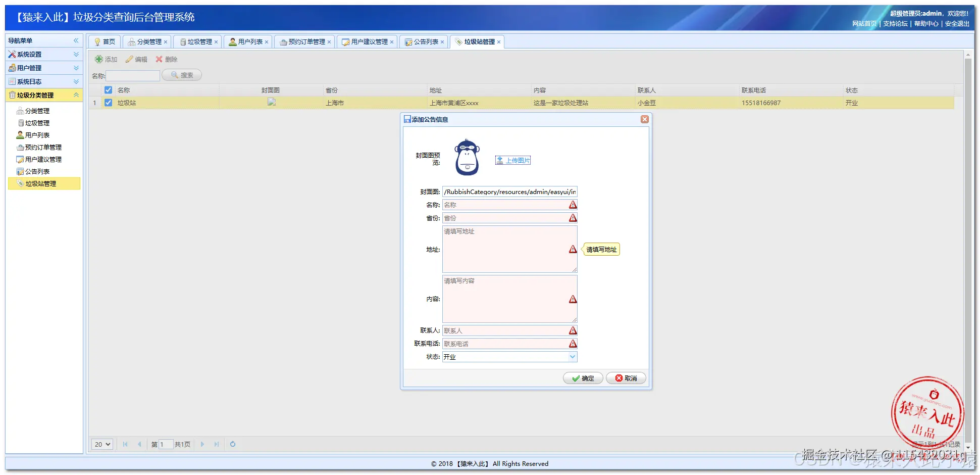Image resolution: width=980 pixels, height=475 pixels.
Task: Open the 支持论坛 header link
Action: 895,24
